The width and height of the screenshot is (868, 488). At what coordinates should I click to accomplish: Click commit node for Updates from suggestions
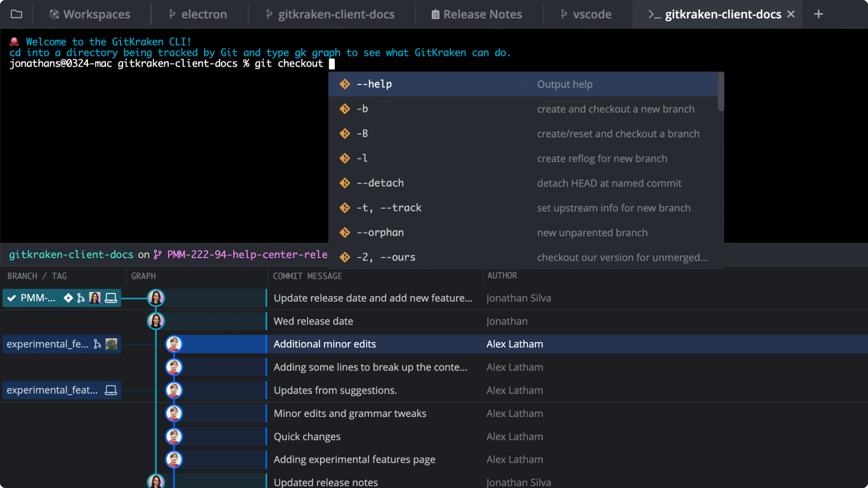pyautogui.click(x=174, y=390)
